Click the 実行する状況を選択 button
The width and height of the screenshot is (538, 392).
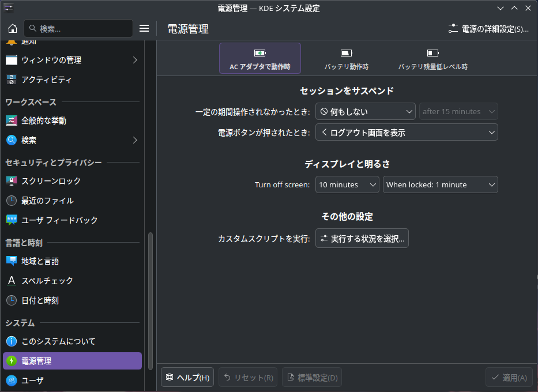tap(362, 238)
